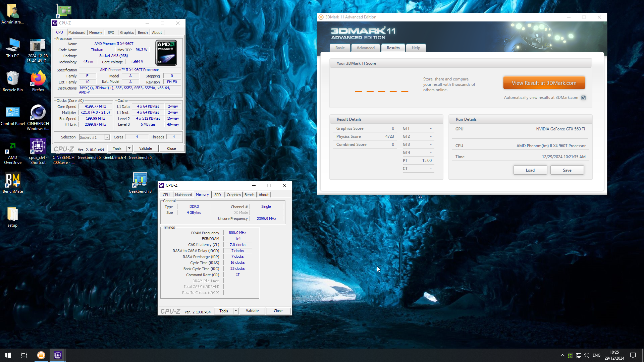Open the setup folder icon

pyautogui.click(x=13, y=217)
